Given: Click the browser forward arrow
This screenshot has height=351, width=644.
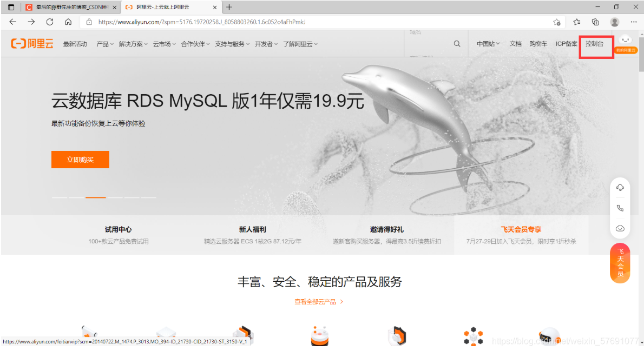Looking at the screenshot, I should point(31,22).
